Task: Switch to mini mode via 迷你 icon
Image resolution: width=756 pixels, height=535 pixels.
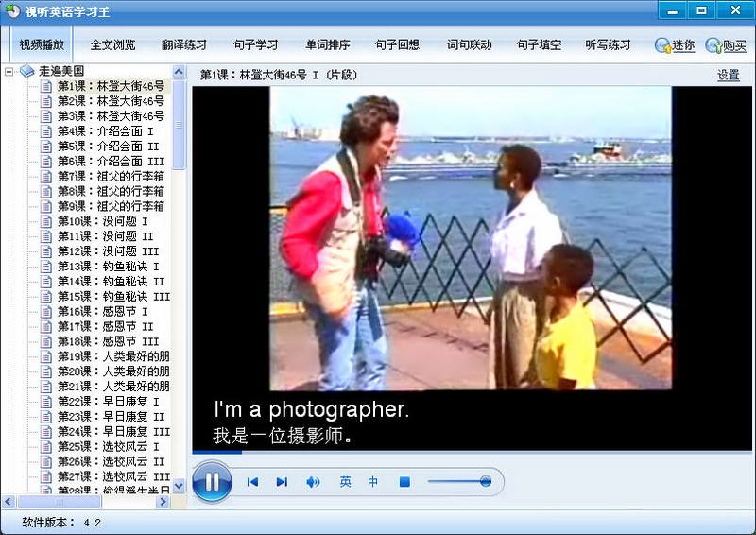Action: coord(675,45)
